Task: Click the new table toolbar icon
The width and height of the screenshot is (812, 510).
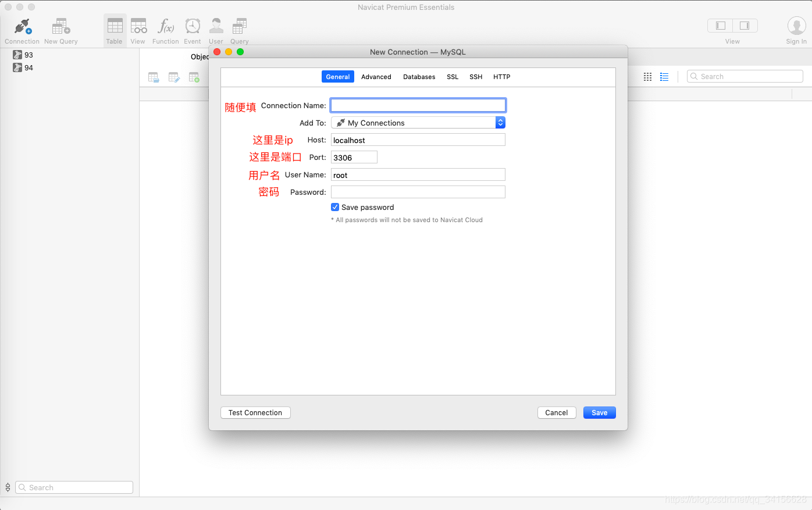Action: pos(194,77)
